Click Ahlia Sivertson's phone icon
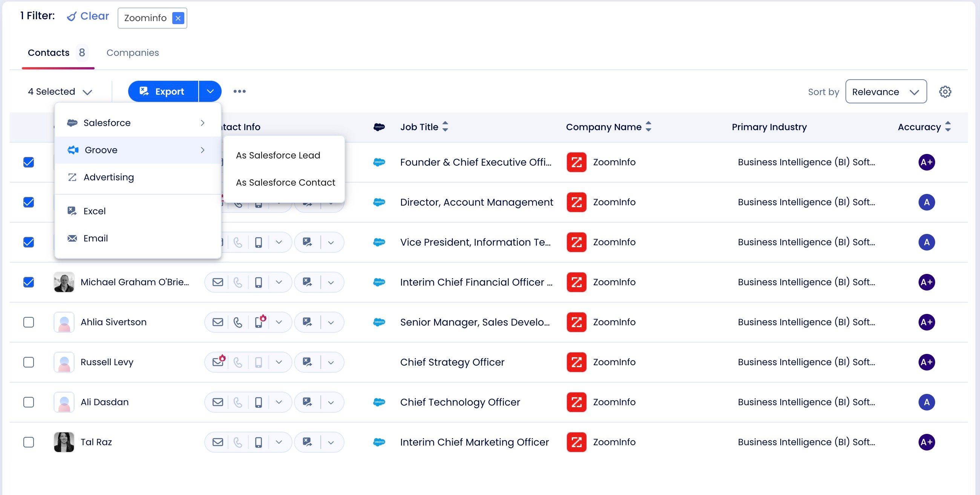This screenshot has height=495, width=980. pyautogui.click(x=238, y=322)
